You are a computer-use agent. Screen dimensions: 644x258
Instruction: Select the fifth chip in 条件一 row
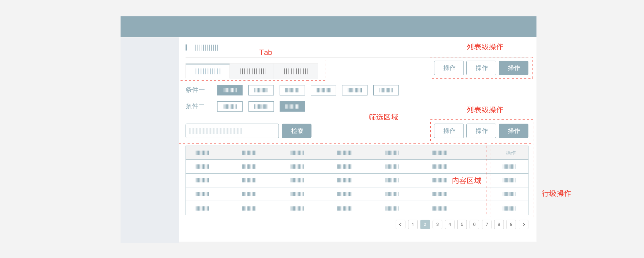pyautogui.click(x=355, y=90)
